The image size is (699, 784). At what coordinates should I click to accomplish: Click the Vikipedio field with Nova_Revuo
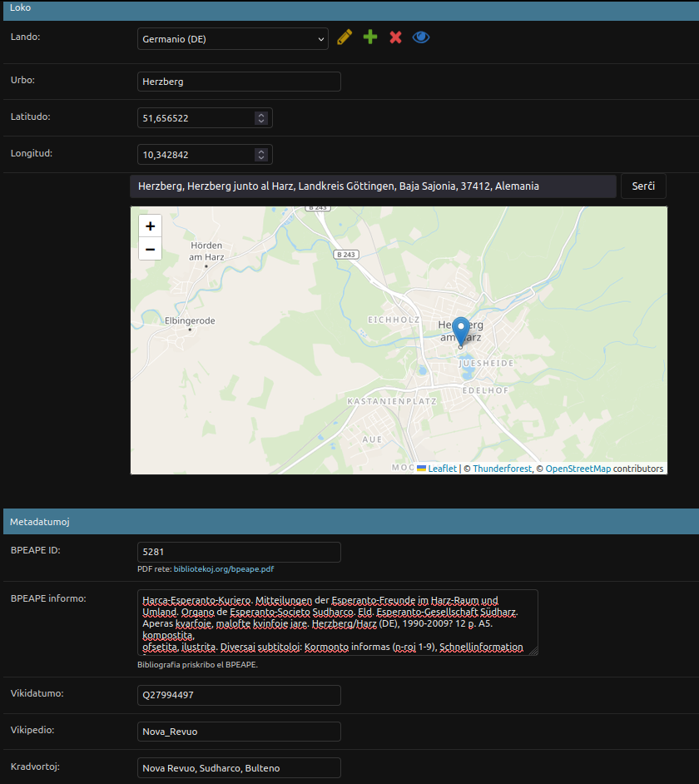239,732
